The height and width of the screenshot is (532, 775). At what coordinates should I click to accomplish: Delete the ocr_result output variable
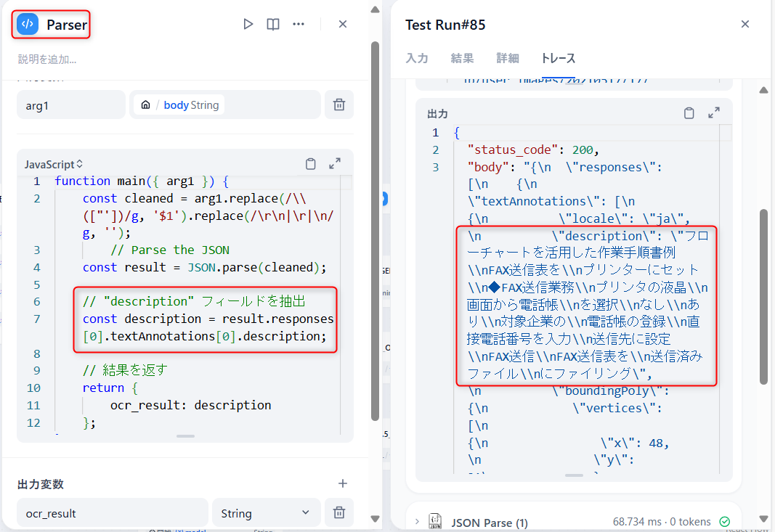tap(339, 512)
